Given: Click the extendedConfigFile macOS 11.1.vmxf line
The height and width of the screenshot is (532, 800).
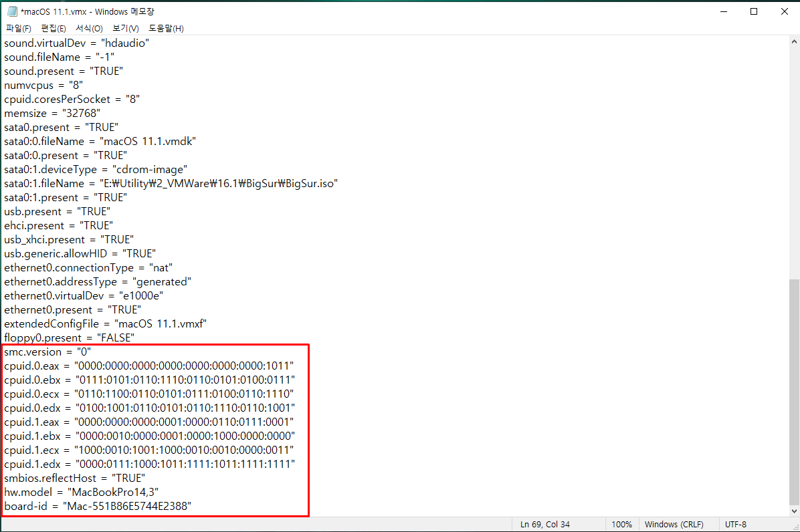Looking at the screenshot, I should 106,323.
